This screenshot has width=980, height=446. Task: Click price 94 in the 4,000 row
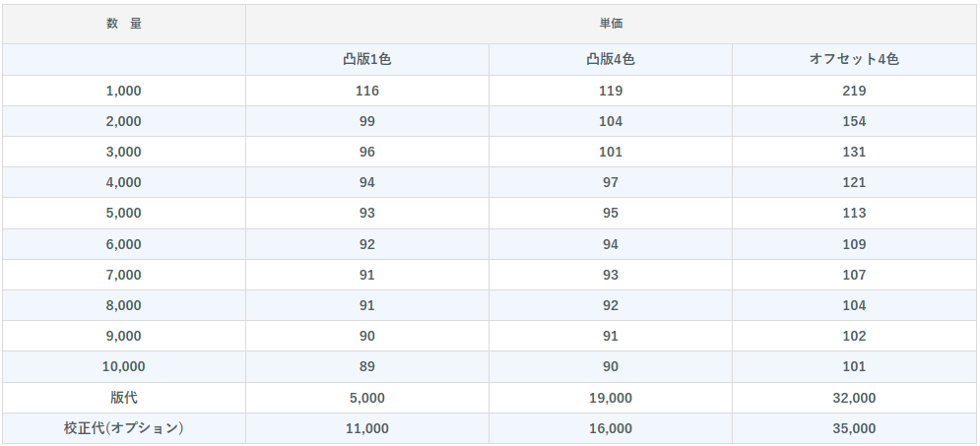click(367, 182)
